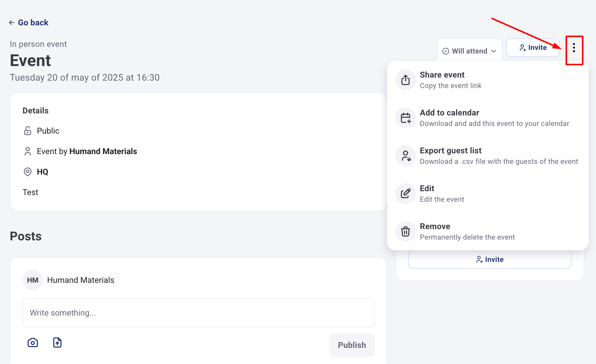596x364 pixels.
Task: Click the camera photo upload icon
Action: pyautogui.click(x=33, y=342)
